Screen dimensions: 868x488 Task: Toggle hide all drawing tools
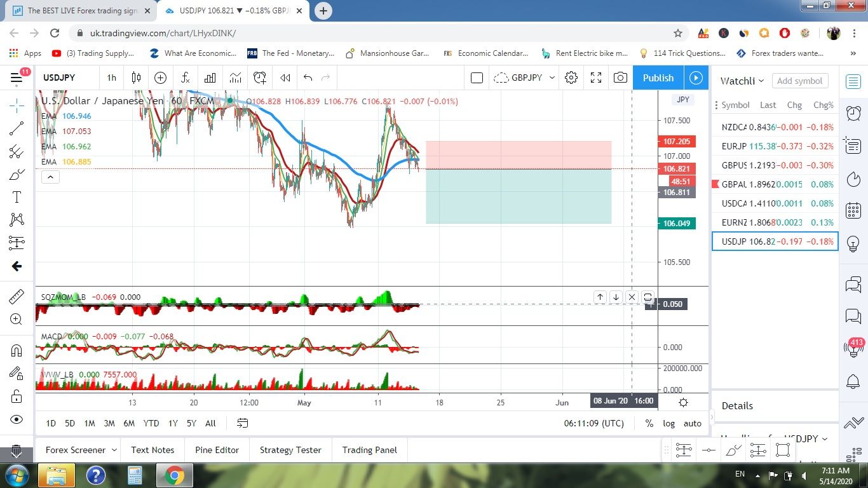(x=17, y=419)
